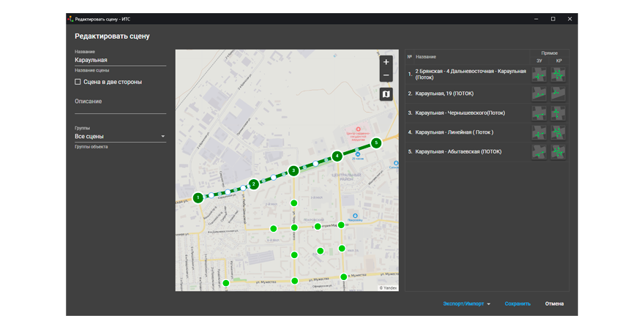Open the Экспорт/Импорт dropdown menu

coord(466,303)
